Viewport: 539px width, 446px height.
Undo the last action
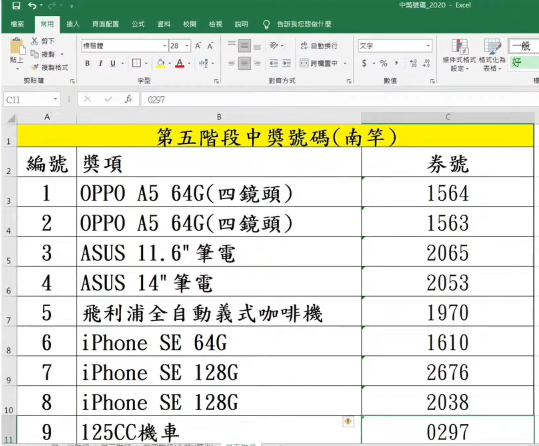point(32,6)
